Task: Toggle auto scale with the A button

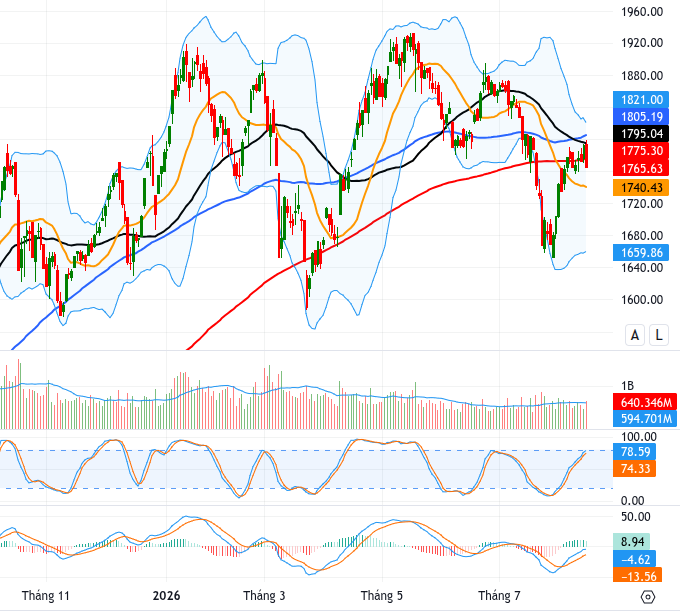Action: 635,335
